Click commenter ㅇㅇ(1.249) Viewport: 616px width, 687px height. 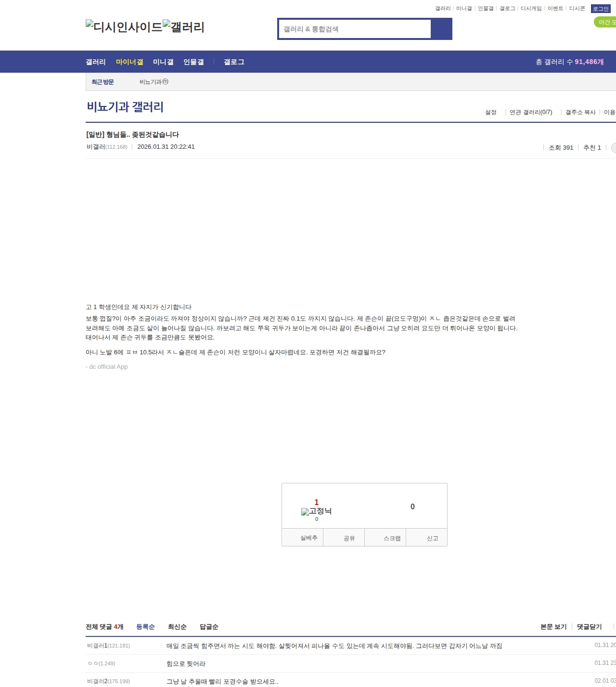(x=102, y=663)
